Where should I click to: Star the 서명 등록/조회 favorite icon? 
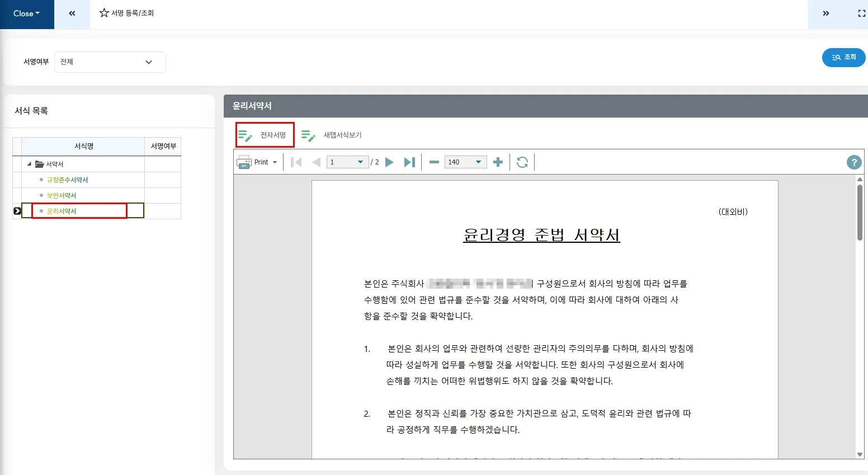point(104,13)
